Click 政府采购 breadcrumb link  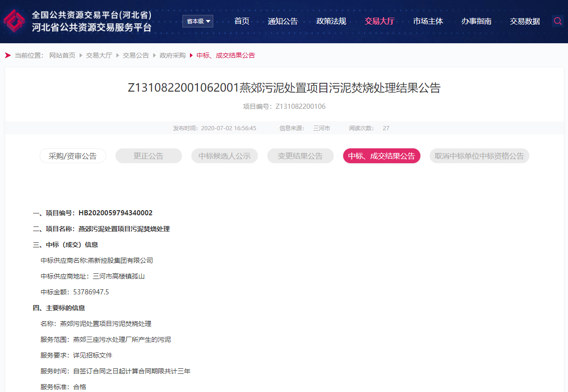(173, 55)
